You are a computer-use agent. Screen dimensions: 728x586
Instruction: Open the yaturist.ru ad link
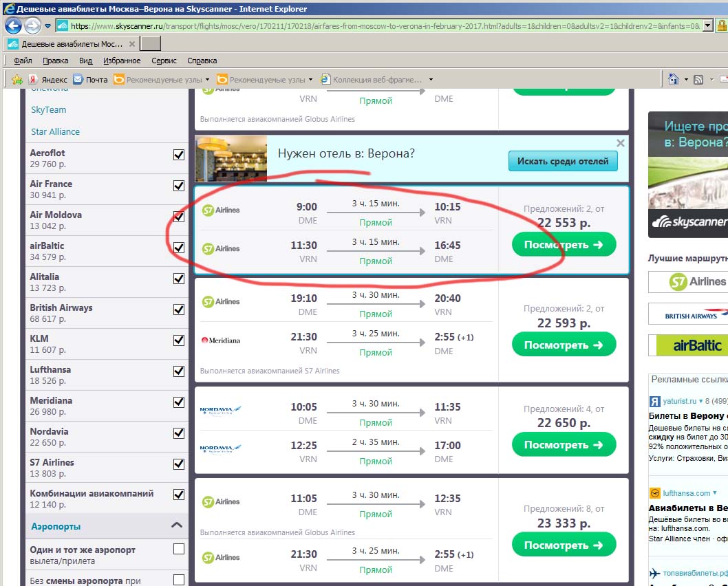pos(680,401)
